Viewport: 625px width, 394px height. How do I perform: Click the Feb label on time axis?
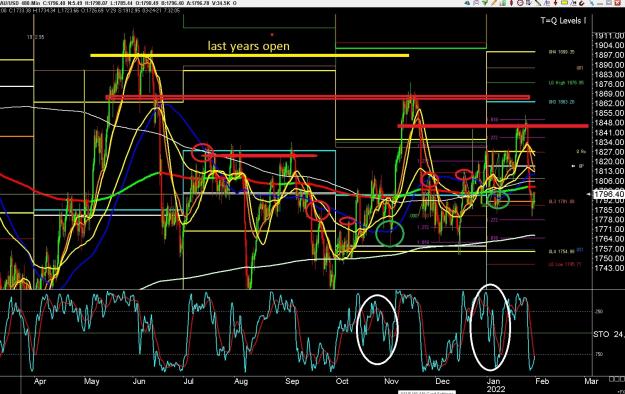[x=542, y=381]
